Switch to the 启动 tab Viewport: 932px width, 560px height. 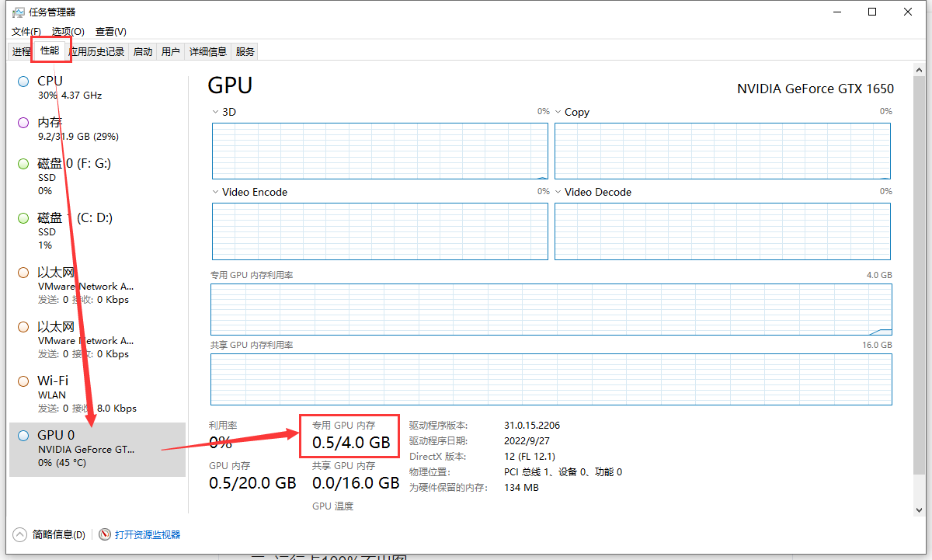[x=143, y=51]
